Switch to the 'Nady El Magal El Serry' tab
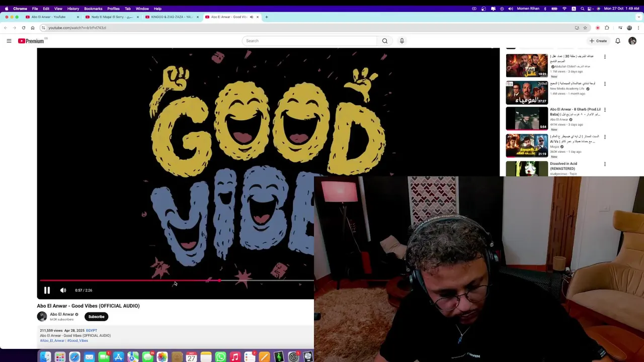Viewport: 644px width, 362px height. pos(112,17)
